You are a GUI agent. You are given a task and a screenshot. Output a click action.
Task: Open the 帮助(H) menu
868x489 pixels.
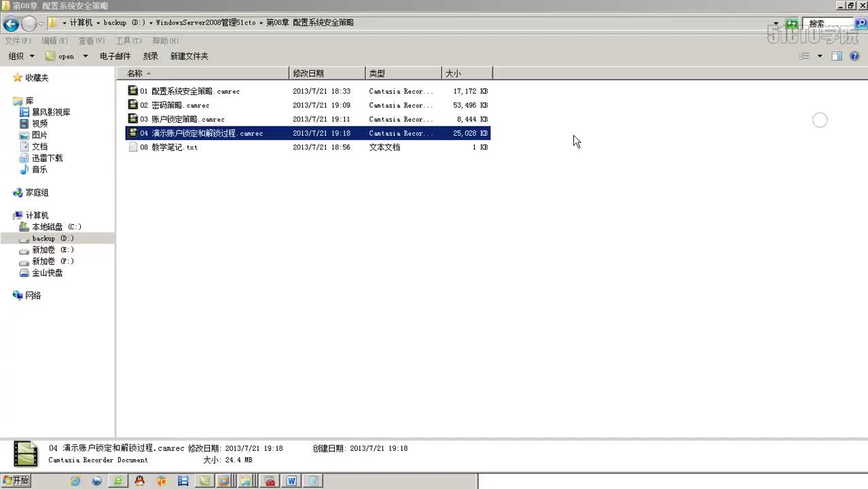pos(165,41)
